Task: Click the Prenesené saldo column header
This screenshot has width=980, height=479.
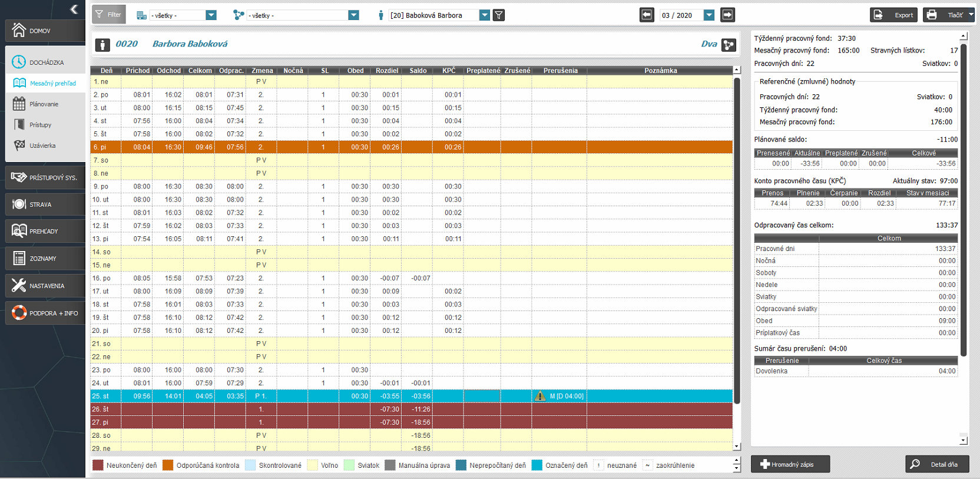Action: point(773,153)
